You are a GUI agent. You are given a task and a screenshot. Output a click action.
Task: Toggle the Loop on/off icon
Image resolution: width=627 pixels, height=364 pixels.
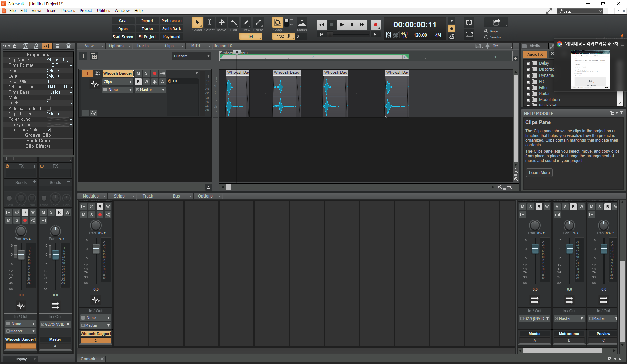(x=469, y=23)
